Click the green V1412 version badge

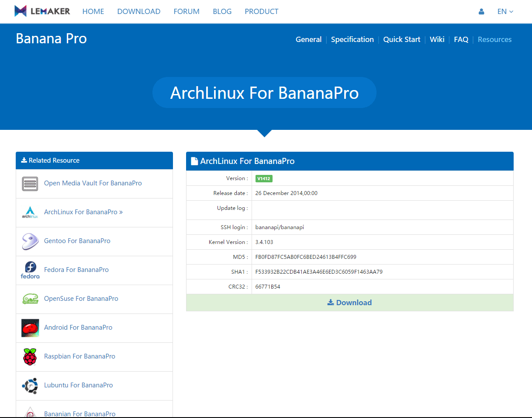click(x=264, y=178)
